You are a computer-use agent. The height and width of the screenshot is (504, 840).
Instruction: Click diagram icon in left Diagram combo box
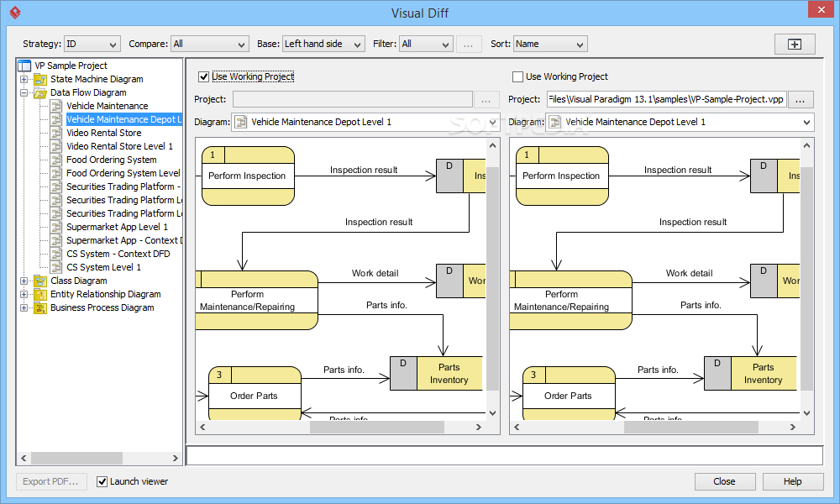241,122
